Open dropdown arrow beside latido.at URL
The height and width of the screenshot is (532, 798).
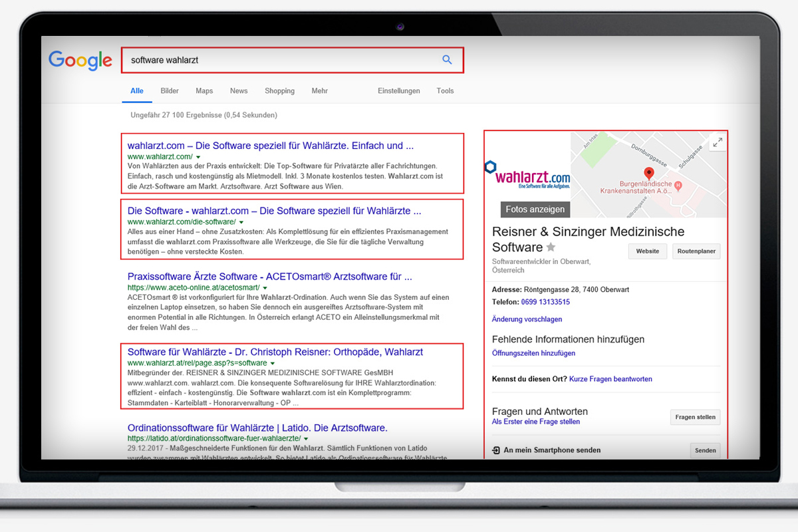306,439
